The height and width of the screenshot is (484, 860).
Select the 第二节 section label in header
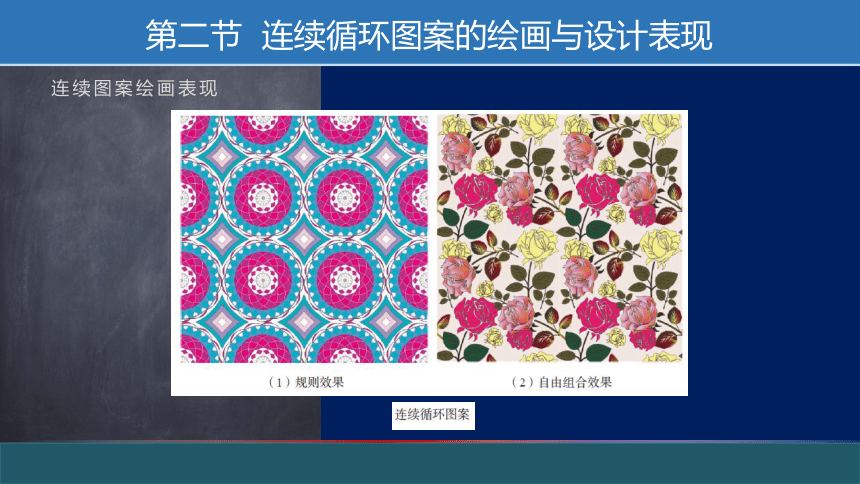click(x=194, y=35)
